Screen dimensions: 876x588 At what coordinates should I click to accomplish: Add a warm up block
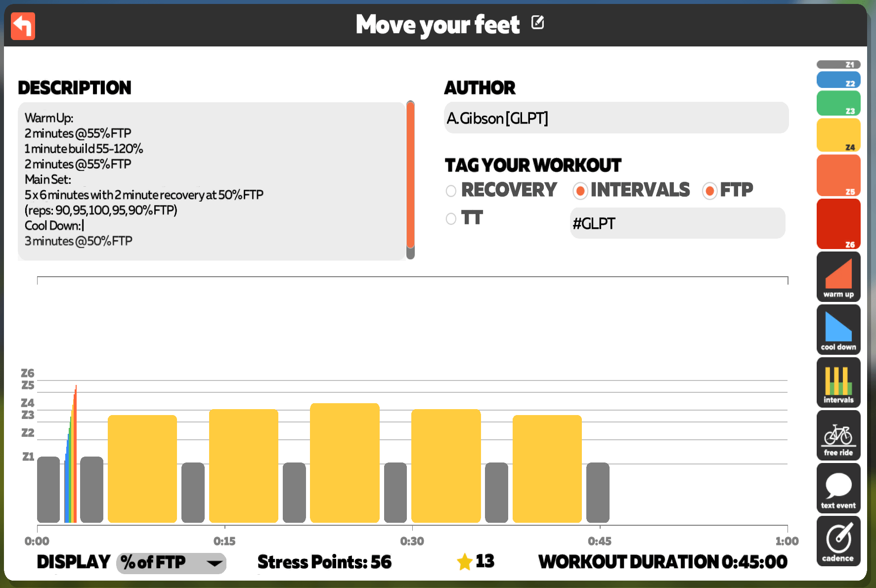pos(838,277)
